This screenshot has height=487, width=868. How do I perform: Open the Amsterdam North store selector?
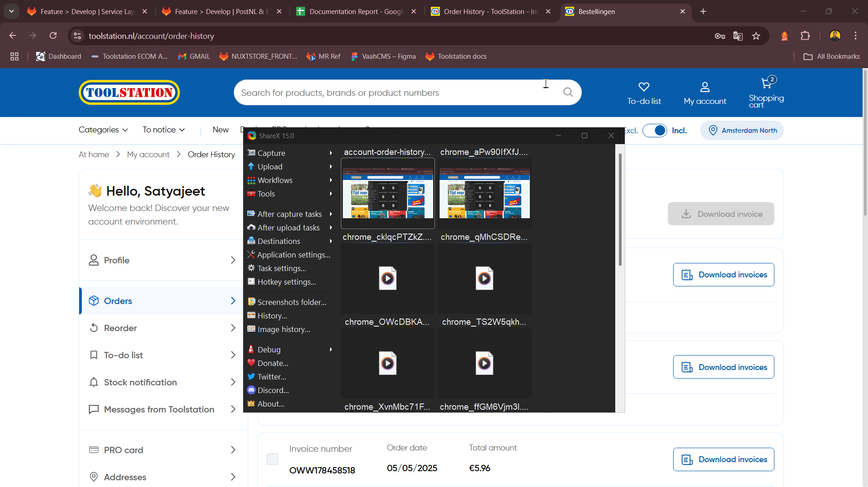(742, 130)
